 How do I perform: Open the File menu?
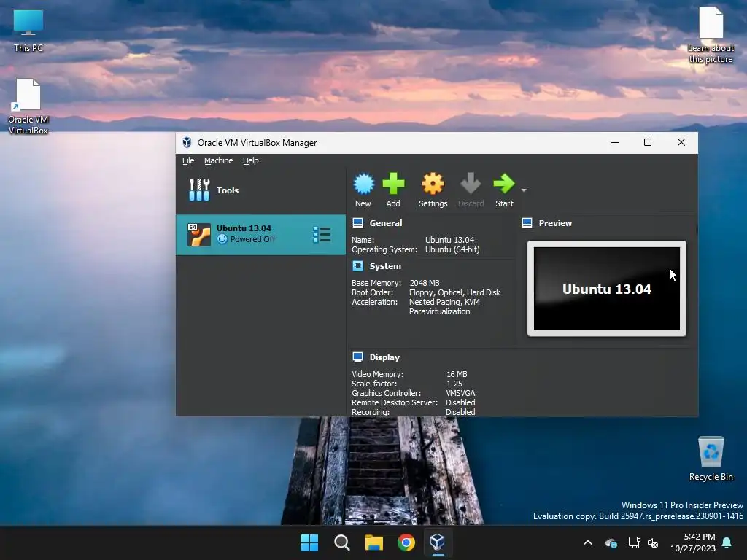point(188,160)
